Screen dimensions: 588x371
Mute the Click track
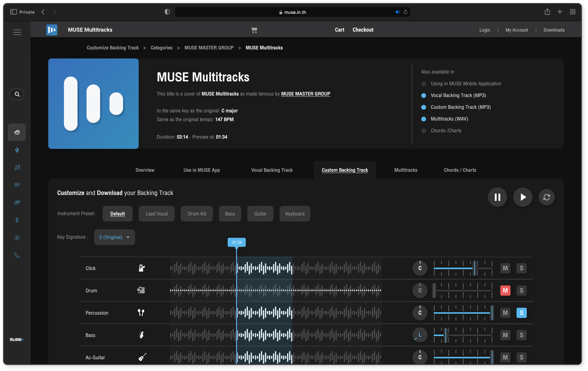click(505, 268)
